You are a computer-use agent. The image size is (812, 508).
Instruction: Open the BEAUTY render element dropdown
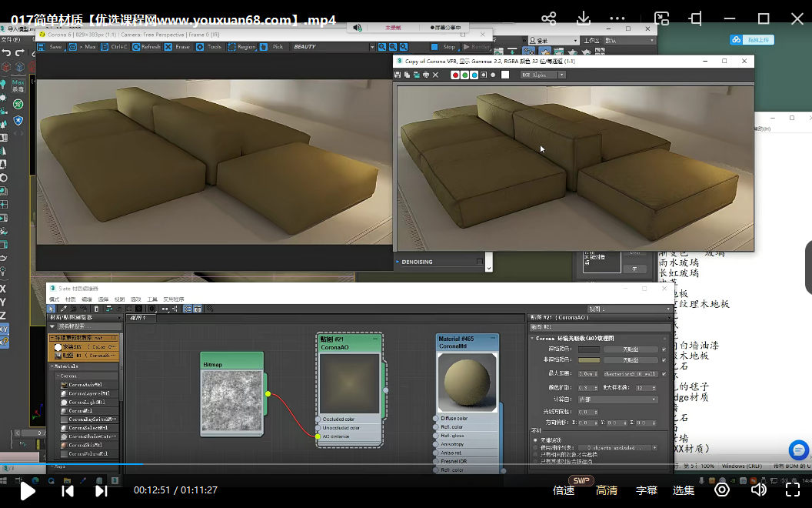pos(334,47)
